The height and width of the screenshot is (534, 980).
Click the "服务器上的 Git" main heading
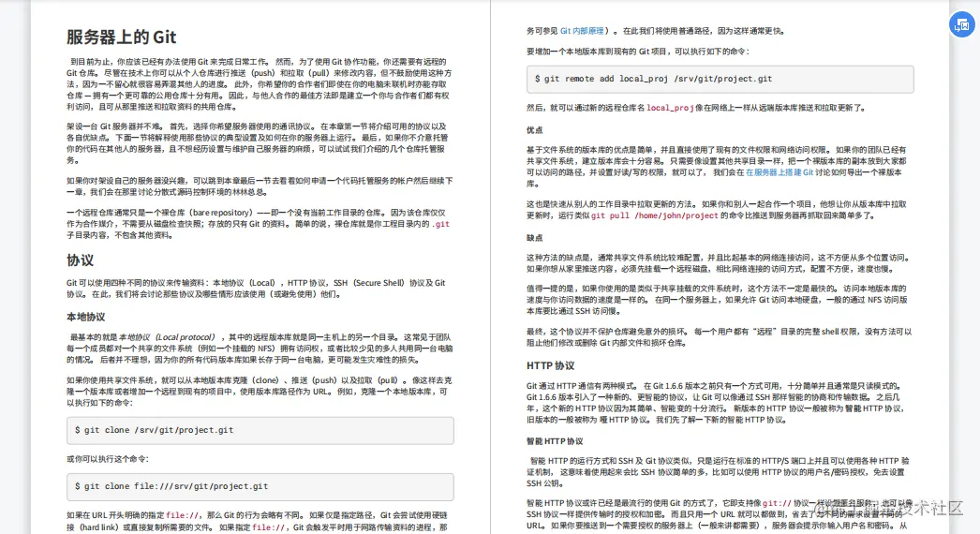[121, 37]
